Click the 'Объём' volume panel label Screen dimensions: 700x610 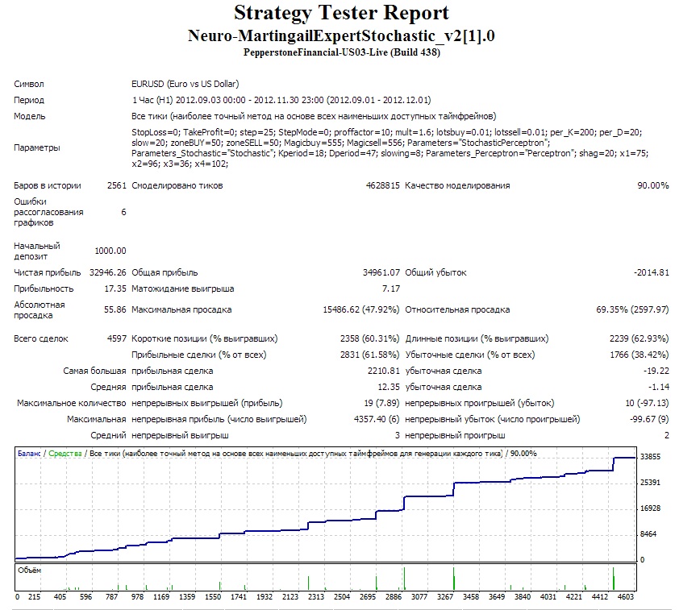30,571
